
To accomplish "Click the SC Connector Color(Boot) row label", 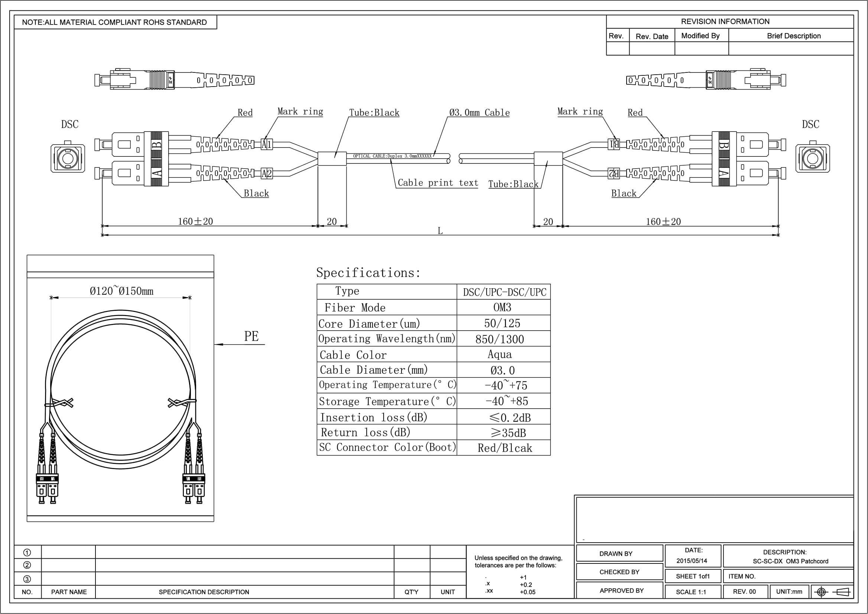I will coord(387,447).
